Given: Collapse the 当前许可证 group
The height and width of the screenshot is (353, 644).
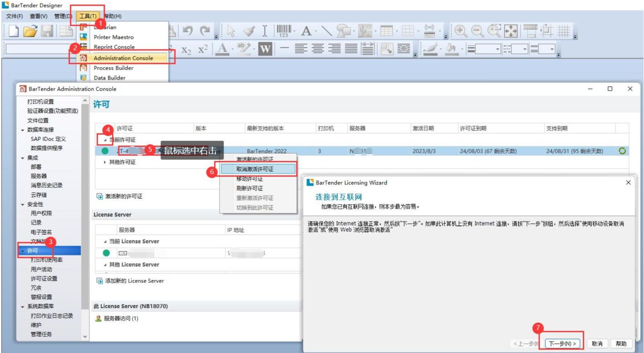Looking at the screenshot, I should click(x=105, y=140).
